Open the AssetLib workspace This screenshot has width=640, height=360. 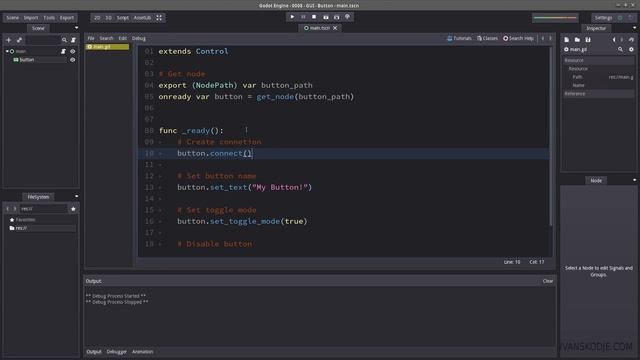[142, 18]
